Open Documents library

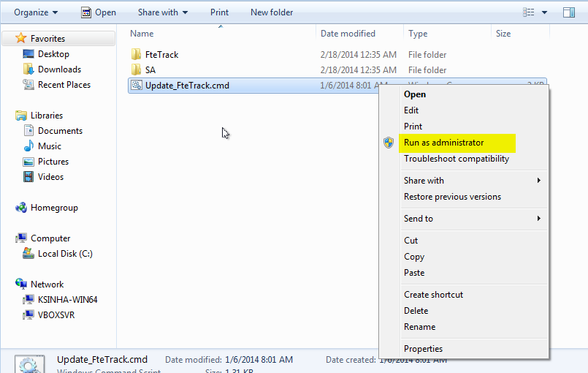click(x=60, y=131)
